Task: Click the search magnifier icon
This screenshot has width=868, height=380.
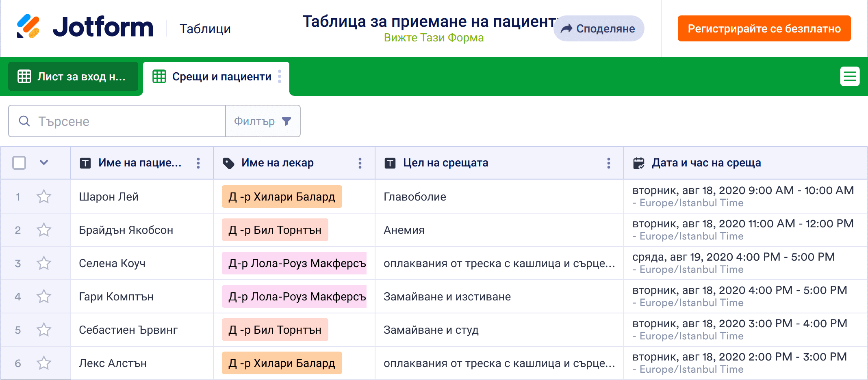Action: click(x=24, y=121)
